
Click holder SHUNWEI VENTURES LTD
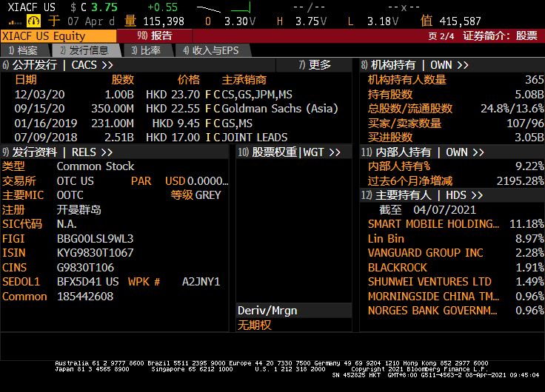pos(429,282)
